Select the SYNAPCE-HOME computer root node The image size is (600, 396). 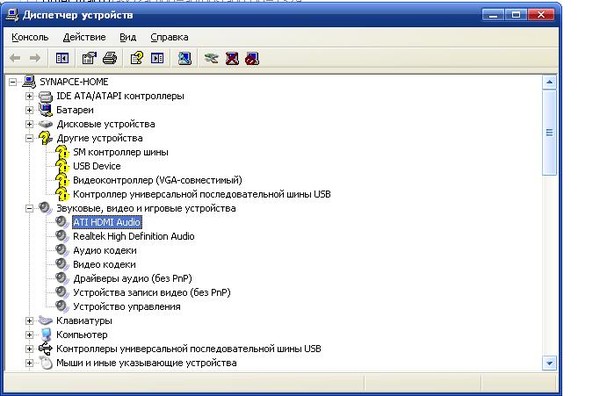pos(74,81)
